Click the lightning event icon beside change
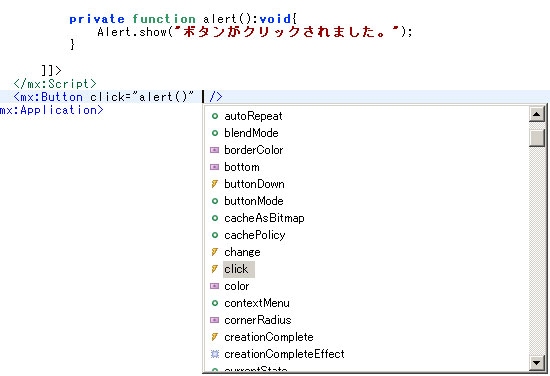The width and height of the screenshot is (550, 376). tap(215, 252)
